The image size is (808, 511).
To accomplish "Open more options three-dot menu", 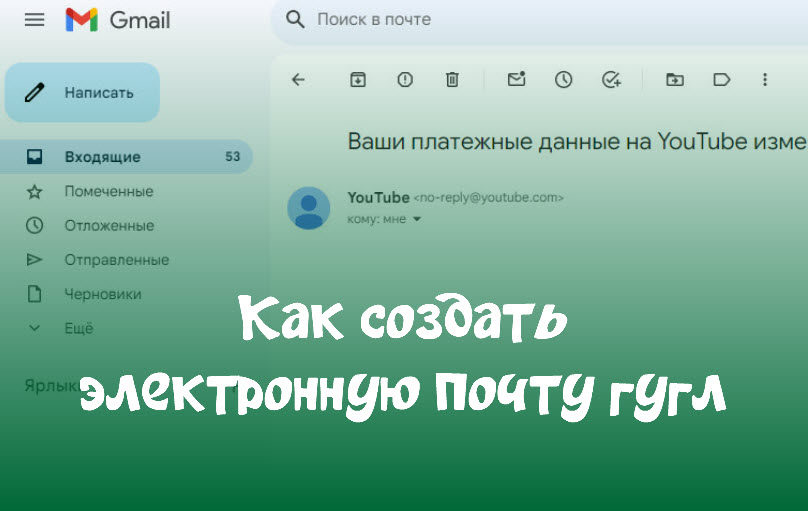I will [x=765, y=80].
